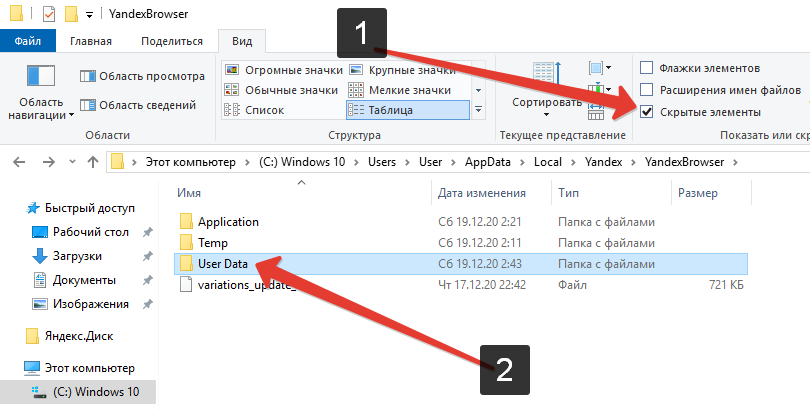Screen dimensions: 810x410
Task: Choose Таблица layout
Action: [408, 110]
